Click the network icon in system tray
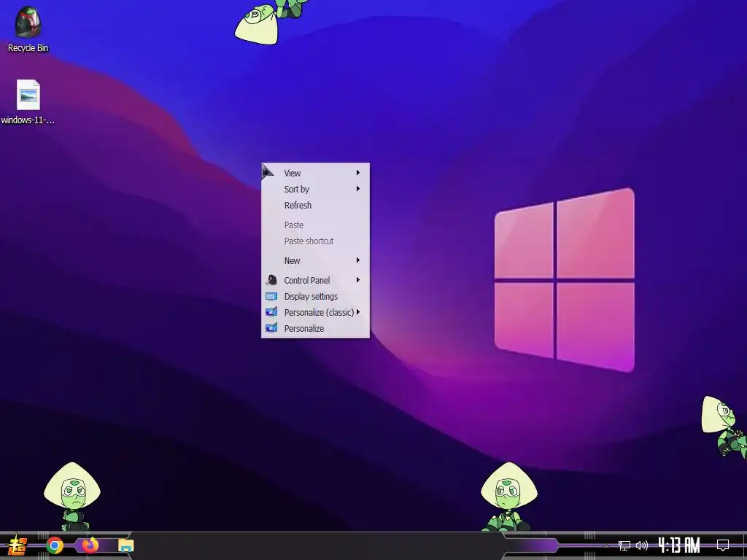 coord(624,545)
